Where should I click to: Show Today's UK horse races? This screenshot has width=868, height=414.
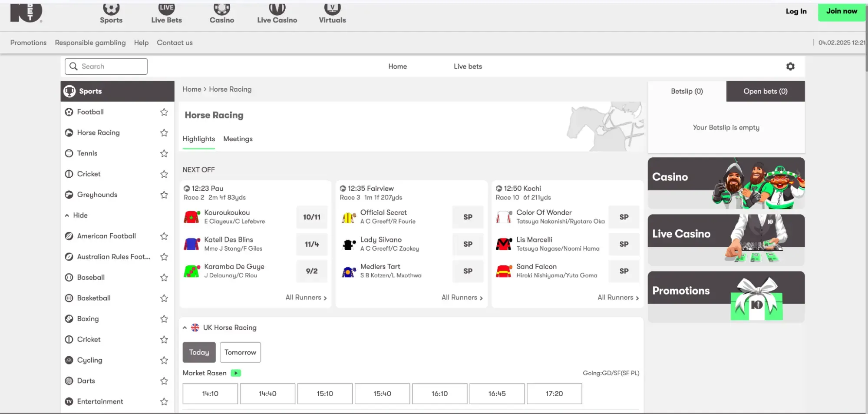[199, 352]
